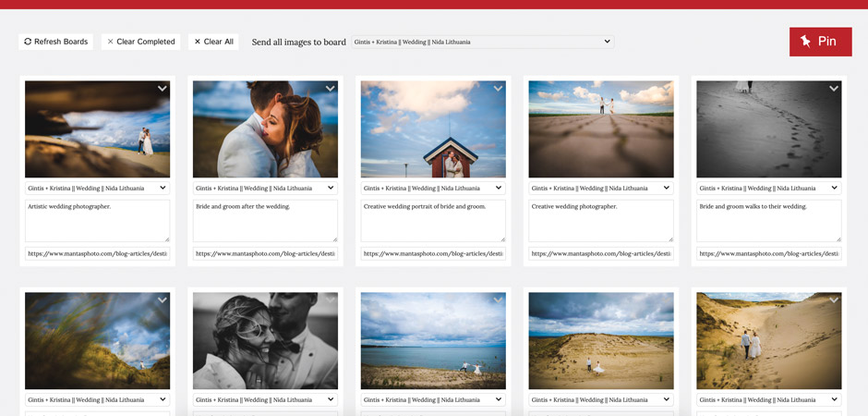Image resolution: width=868 pixels, height=416 pixels.
Task: Open chevron menu on the black-and-white couple portrait
Action: click(x=330, y=300)
